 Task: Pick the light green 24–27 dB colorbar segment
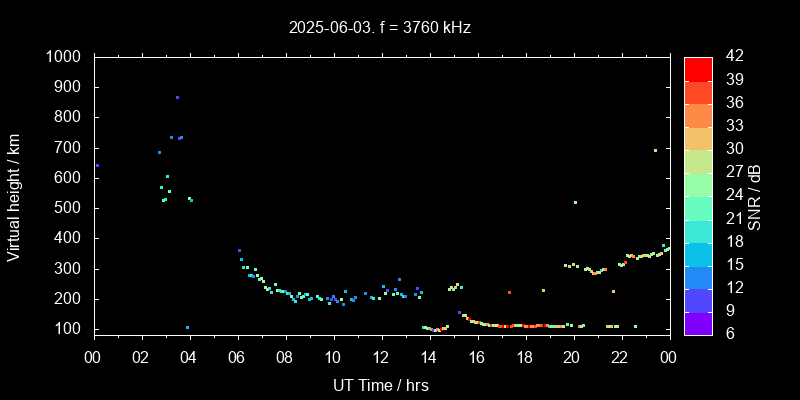698,184
